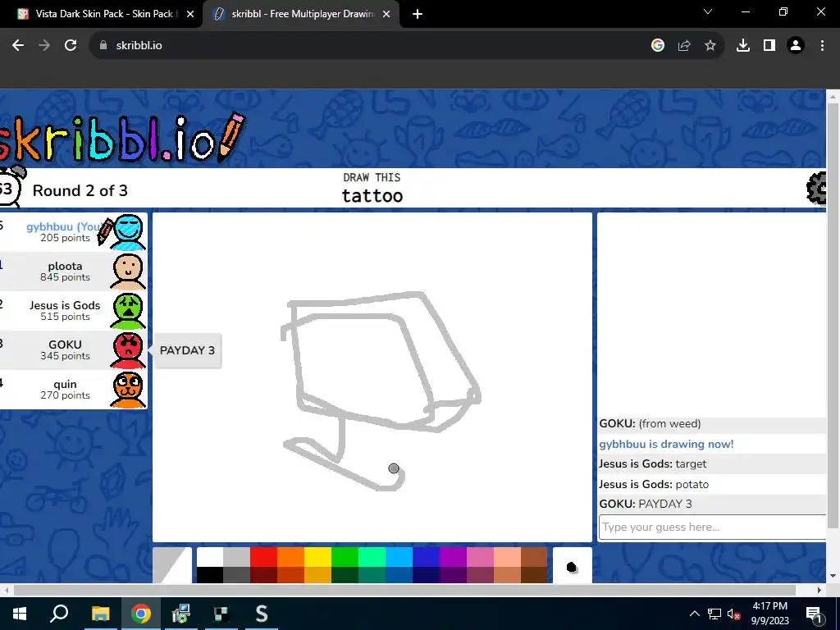Click the Chrome taskbar icon
The width and height of the screenshot is (840, 630).
pos(141,614)
